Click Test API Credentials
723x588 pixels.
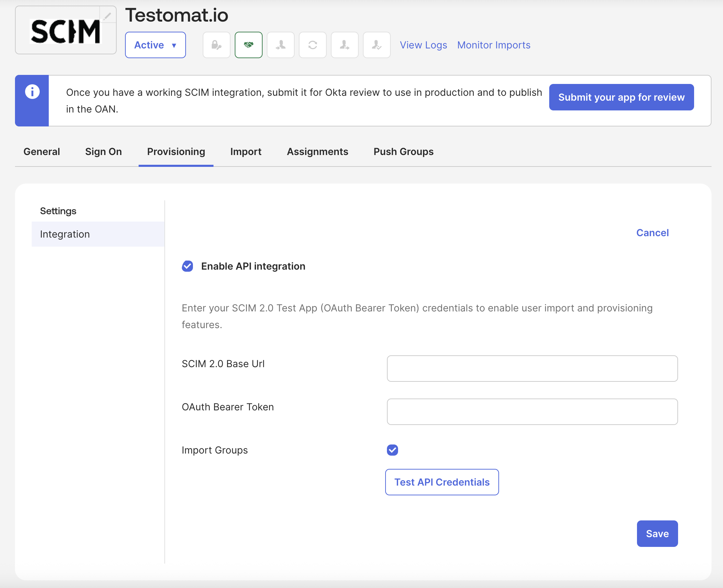442,482
